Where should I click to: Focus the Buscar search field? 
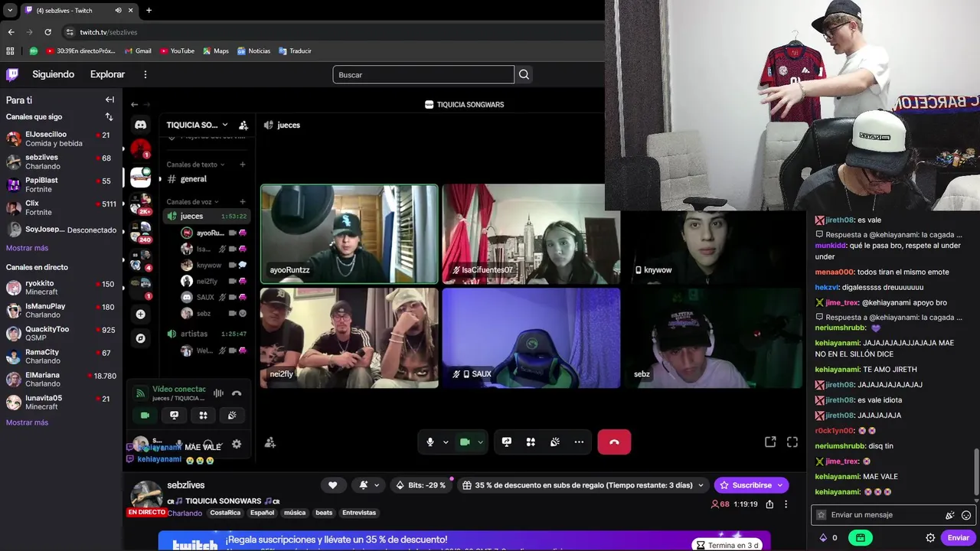click(x=423, y=74)
